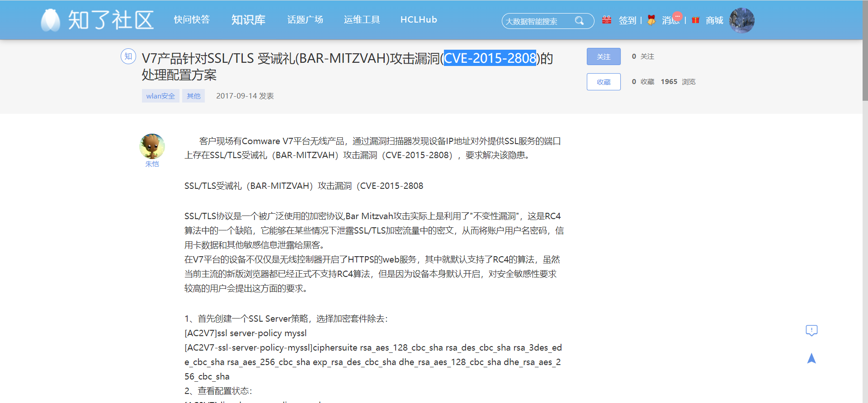Open the wlan安全 tag
The image size is (868, 403).
[160, 96]
